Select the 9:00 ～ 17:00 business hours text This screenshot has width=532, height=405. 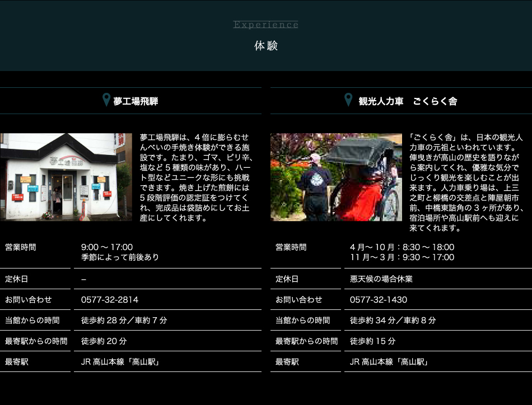[x=107, y=247]
